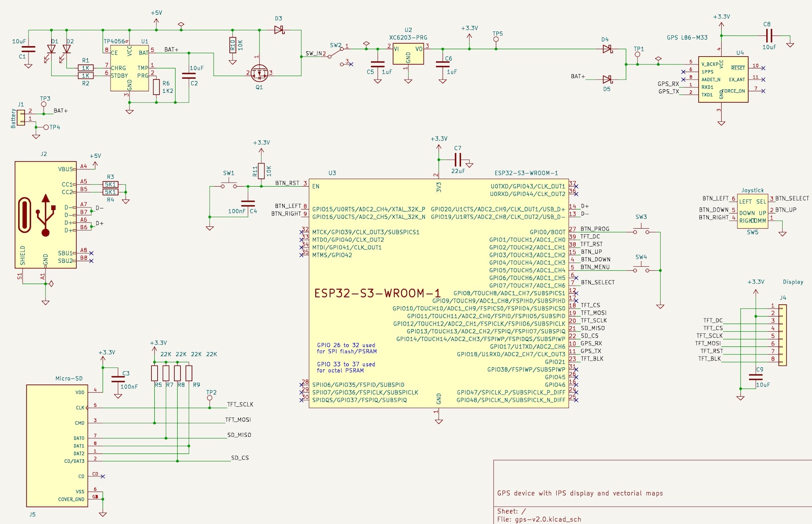Click capacitor C6 1uF at the regulator output
This screenshot has width=812, height=524.
(x=443, y=64)
